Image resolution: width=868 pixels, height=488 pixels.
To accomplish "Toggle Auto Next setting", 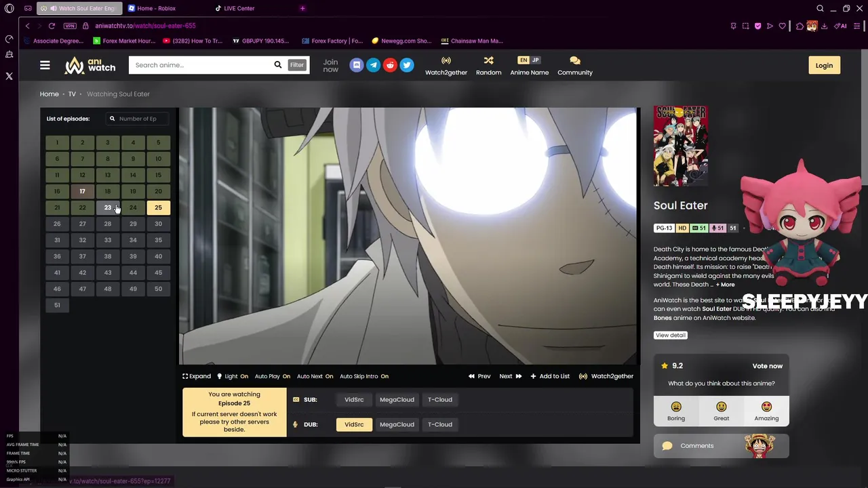I will pos(315,376).
